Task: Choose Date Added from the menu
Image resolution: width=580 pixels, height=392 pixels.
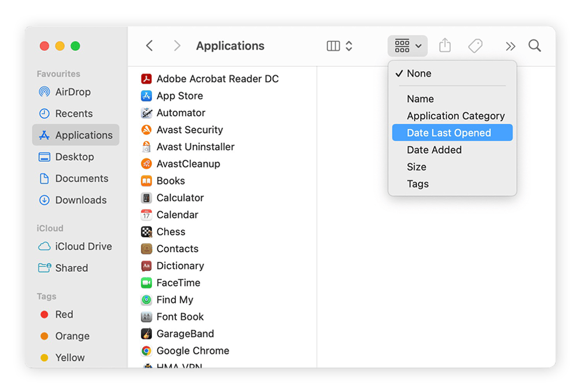Action: click(x=434, y=150)
